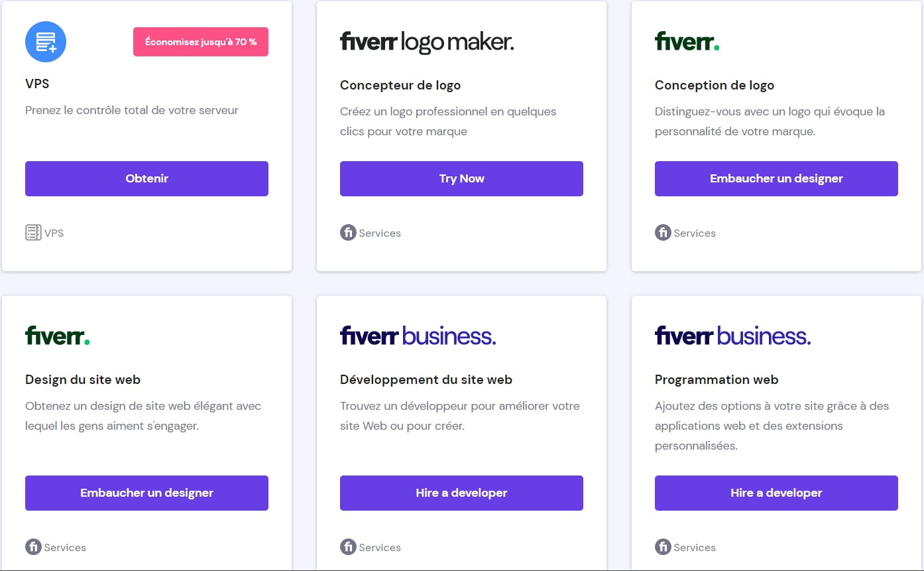The image size is (924, 571).
Task: Click Services icon under Design du site web
Action: click(x=33, y=547)
